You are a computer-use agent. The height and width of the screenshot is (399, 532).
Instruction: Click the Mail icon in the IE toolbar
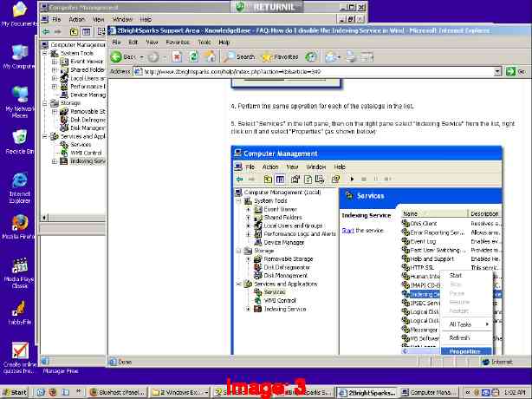coord(330,57)
